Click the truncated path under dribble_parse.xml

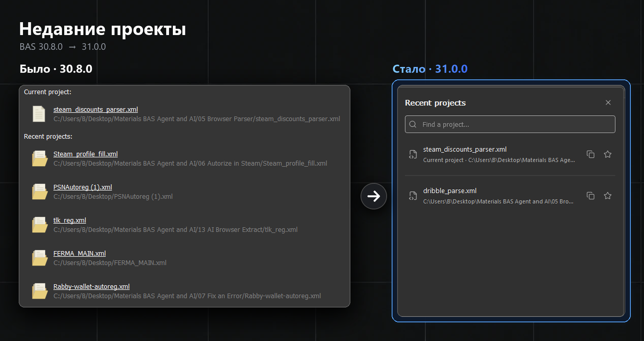pos(498,201)
